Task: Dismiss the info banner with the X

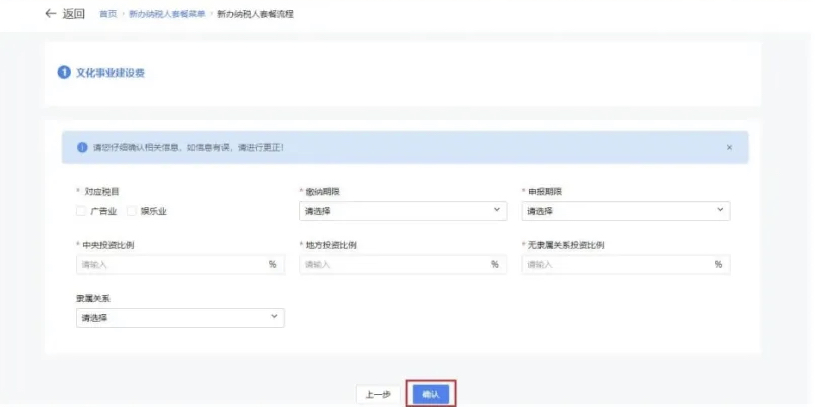Action: tap(729, 147)
